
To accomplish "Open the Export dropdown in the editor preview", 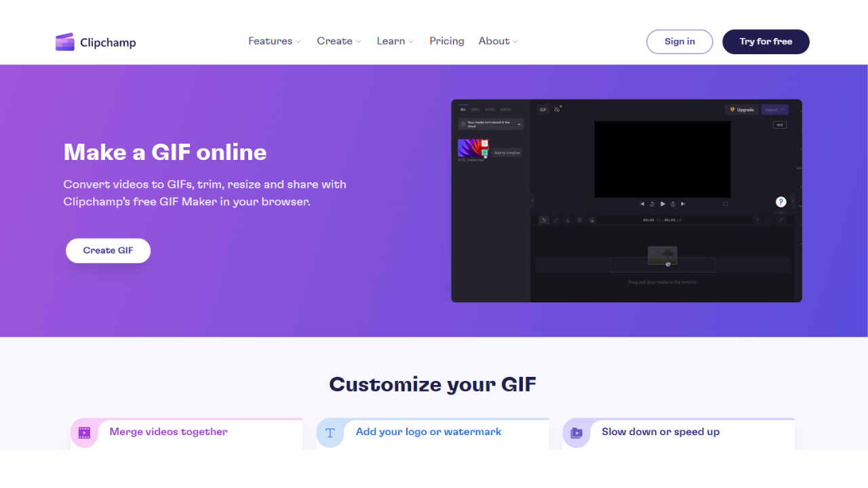I will (x=774, y=110).
